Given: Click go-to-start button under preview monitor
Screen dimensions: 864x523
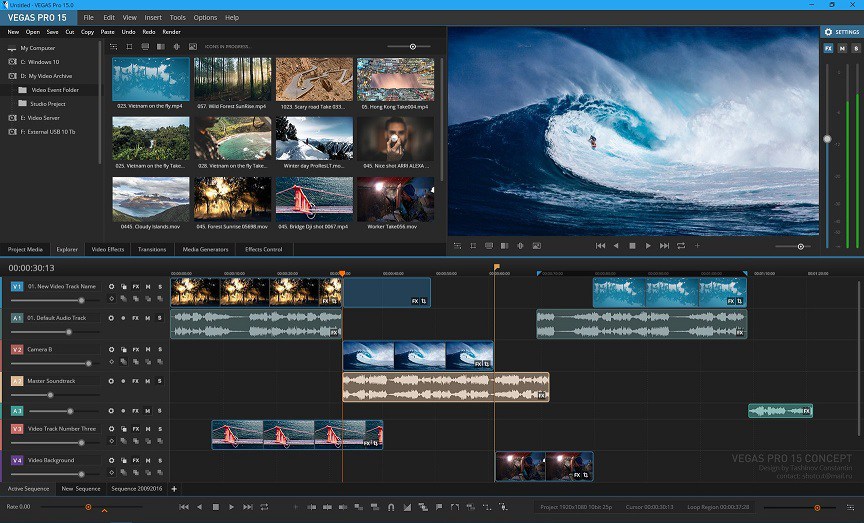Looking at the screenshot, I should click(x=601, y=246).
